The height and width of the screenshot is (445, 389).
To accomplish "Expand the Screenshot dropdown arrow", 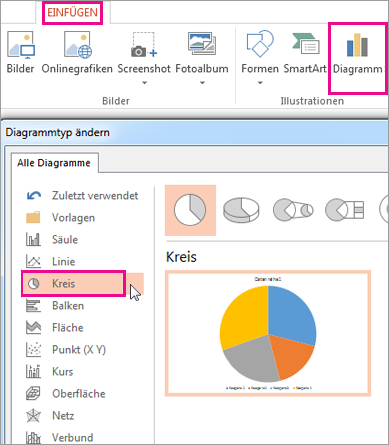I will click(144, 83).
